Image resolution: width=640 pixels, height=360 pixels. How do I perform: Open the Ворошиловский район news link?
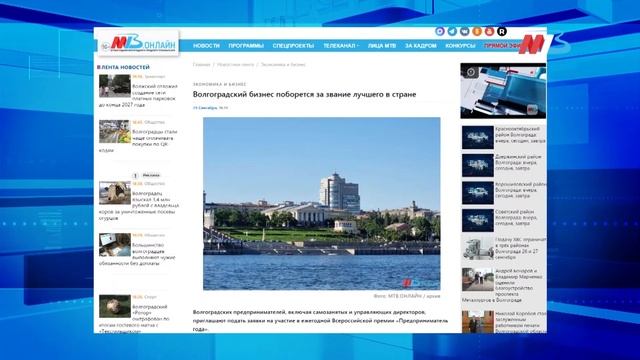point(520,190)
